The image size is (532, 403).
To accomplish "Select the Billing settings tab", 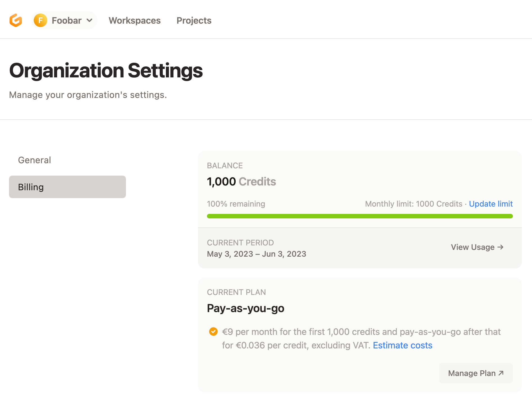I will point(67,187).
